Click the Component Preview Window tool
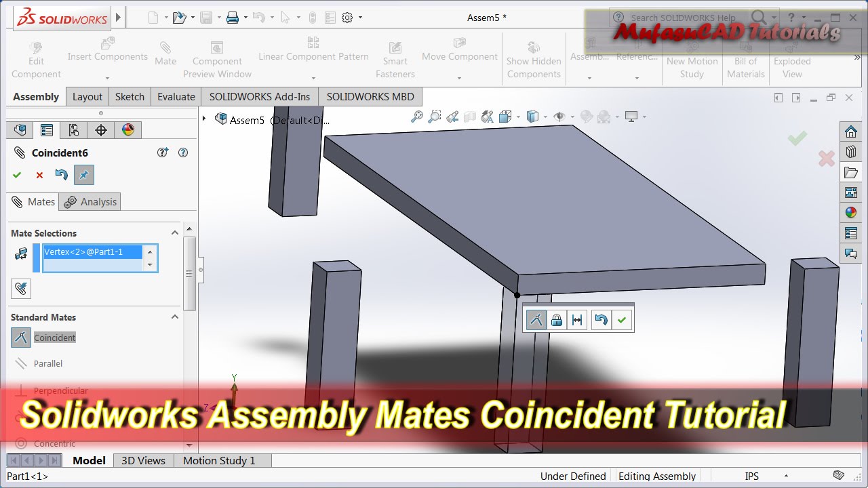This screenshot has height=488, width=868. (217, 60)
